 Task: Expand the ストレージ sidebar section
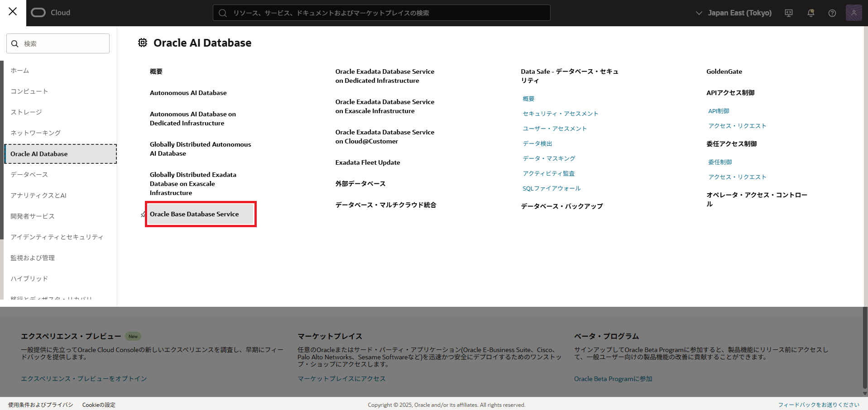coord(26,112)
